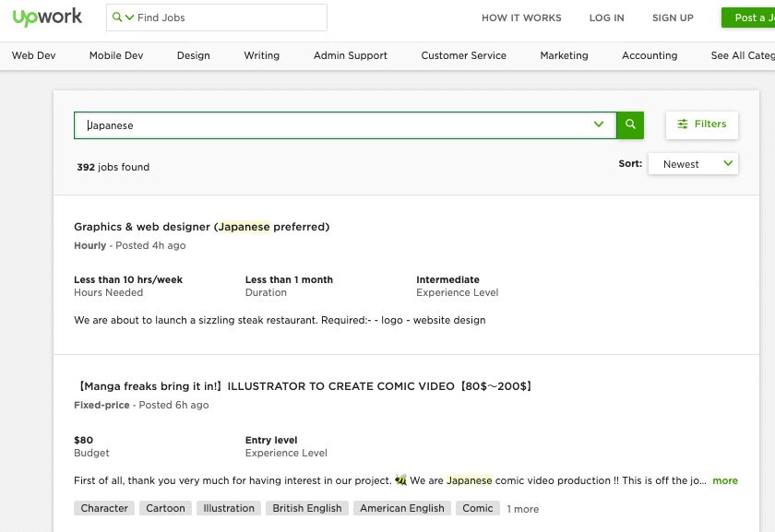Click the Upwork logo
The height and width of the screenshot is (532, 775).
(x=47, y=18)
